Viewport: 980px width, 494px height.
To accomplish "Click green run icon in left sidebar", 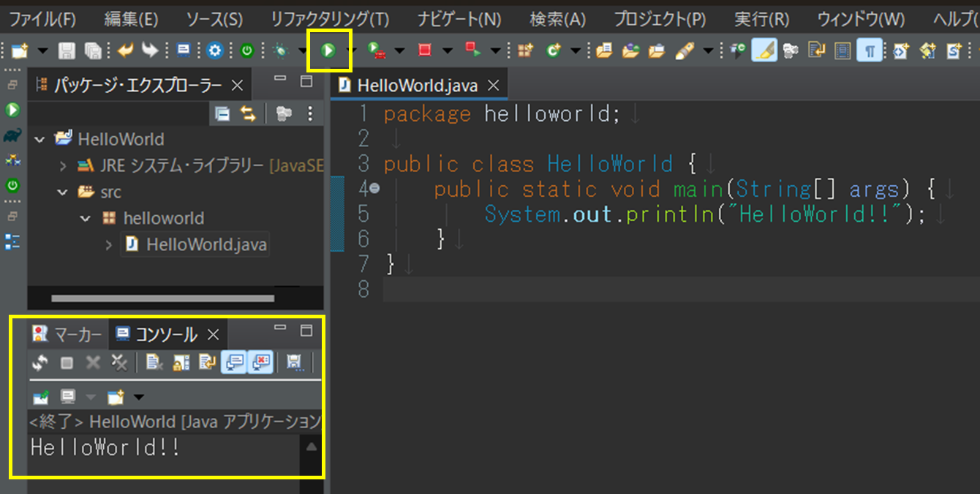I will point(12,110).
